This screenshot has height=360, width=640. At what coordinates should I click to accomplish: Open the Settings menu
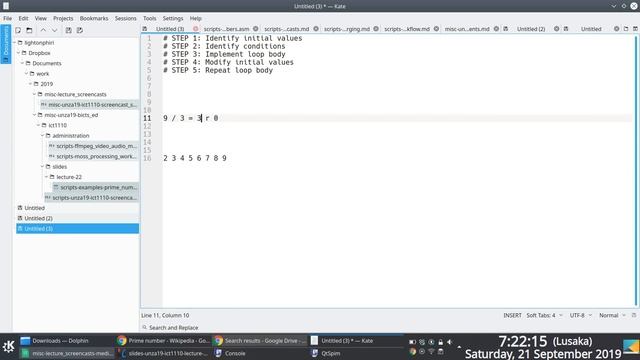[173, 18]
